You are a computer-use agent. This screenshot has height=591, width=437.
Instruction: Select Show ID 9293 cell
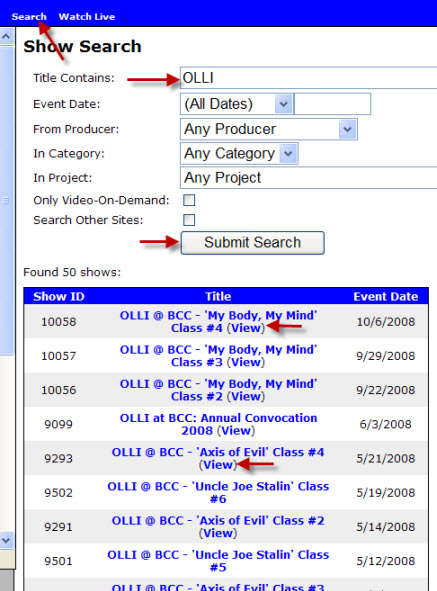point(58,459)
